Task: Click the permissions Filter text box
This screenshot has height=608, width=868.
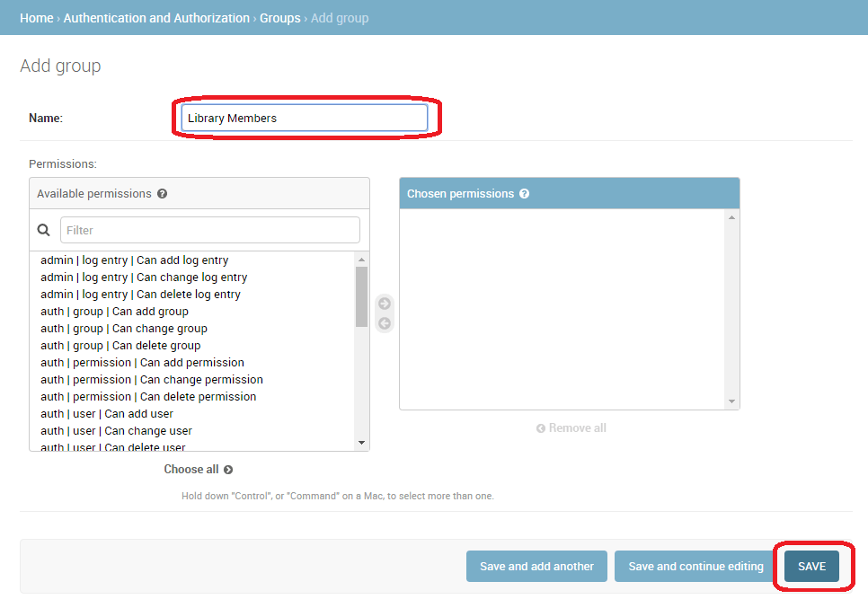Action: pos(209,230)
